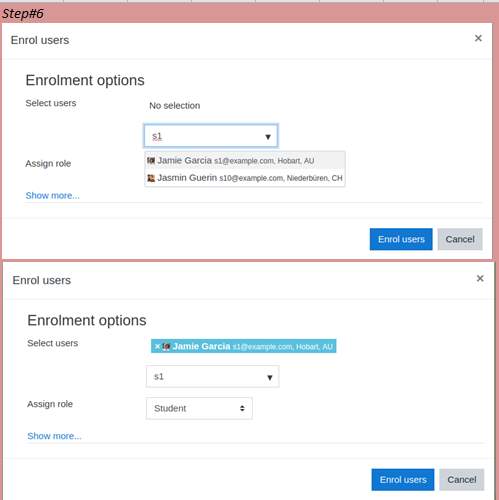The image size is (499, 500).
Task: Open Show more link in lower dialog
Action: pos(54,436)
